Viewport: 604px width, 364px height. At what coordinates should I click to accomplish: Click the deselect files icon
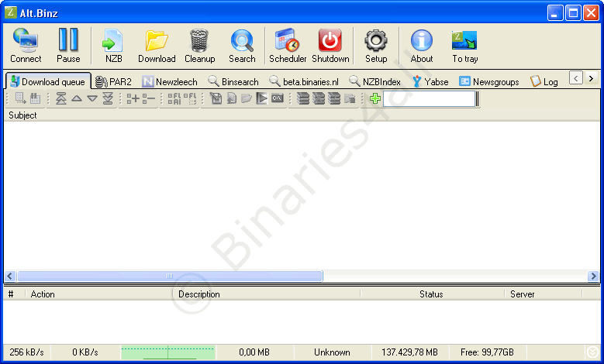190,98
